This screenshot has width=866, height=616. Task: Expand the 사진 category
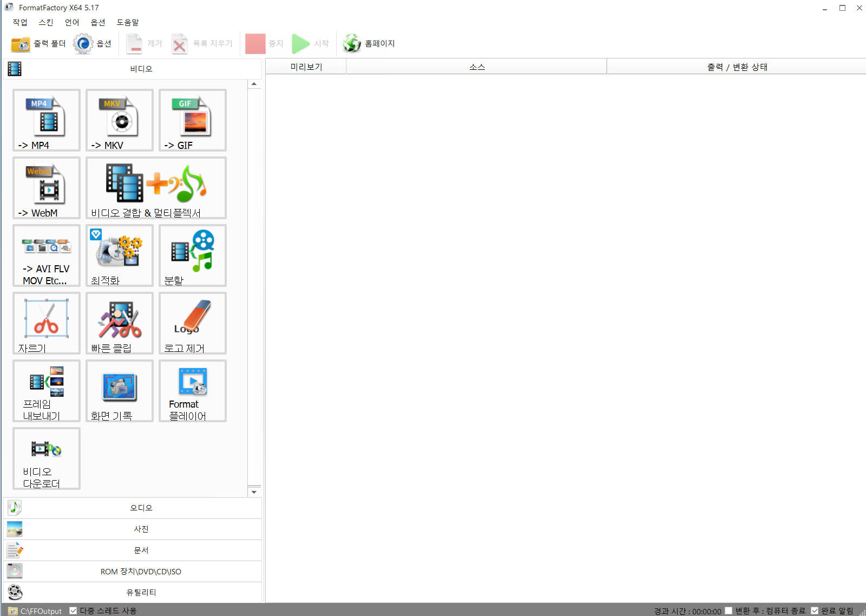(x=133, y=529)
